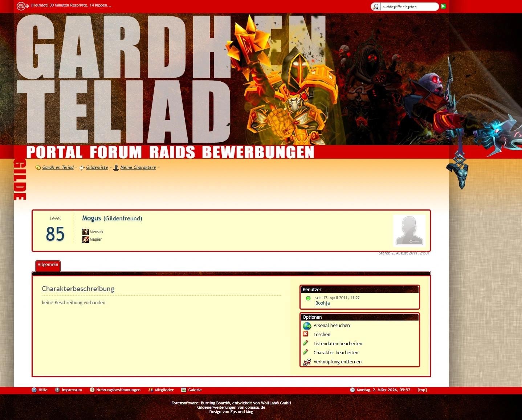Open the FORUM main menu
Screen dimensions: 522x420
[x=116, y=152]
